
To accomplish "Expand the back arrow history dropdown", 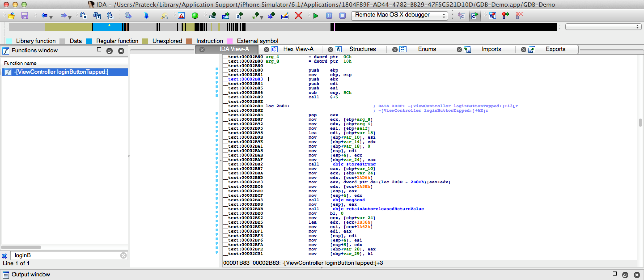I will click(51, 17).
